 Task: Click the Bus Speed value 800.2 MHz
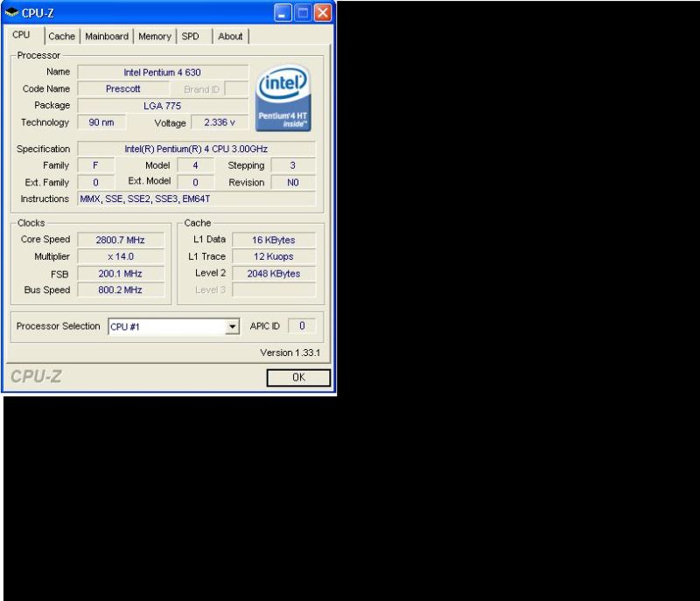[x=121, y=290]
